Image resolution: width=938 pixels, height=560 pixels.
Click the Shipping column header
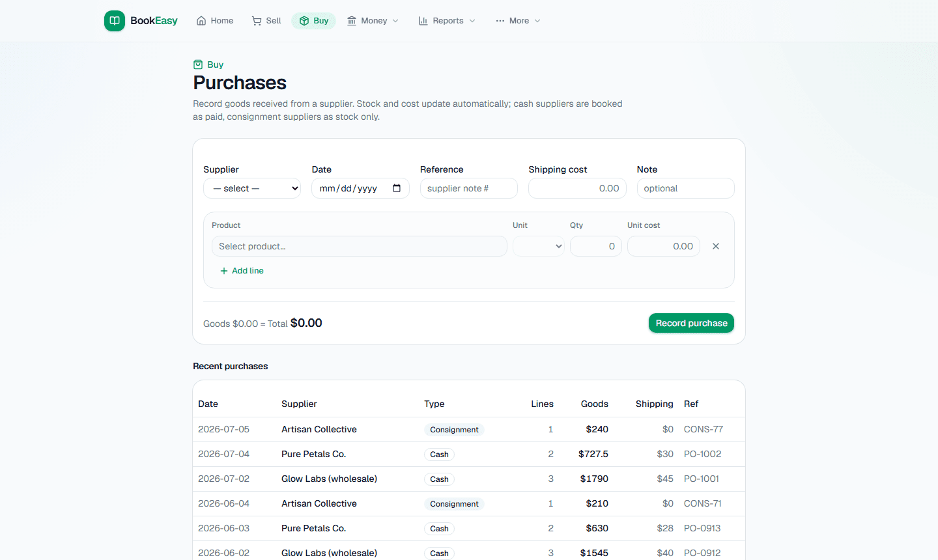click(655, 404)
